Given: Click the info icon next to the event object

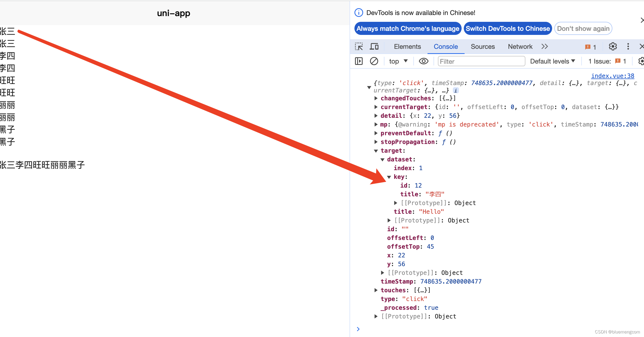Looking at the screenshot, I should tap(455, 91).
